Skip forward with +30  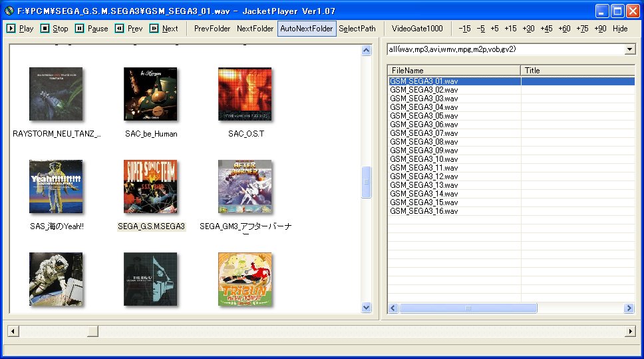(528, 29)
